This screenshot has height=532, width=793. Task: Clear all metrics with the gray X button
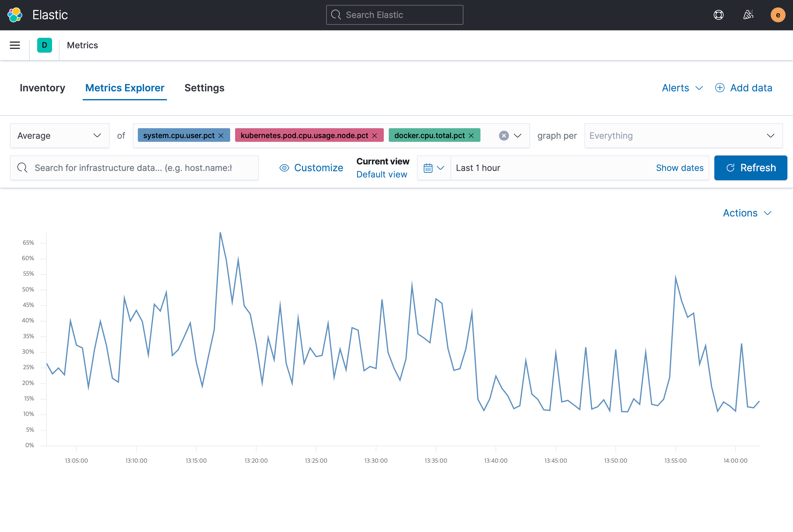click(x=504, y=135)
